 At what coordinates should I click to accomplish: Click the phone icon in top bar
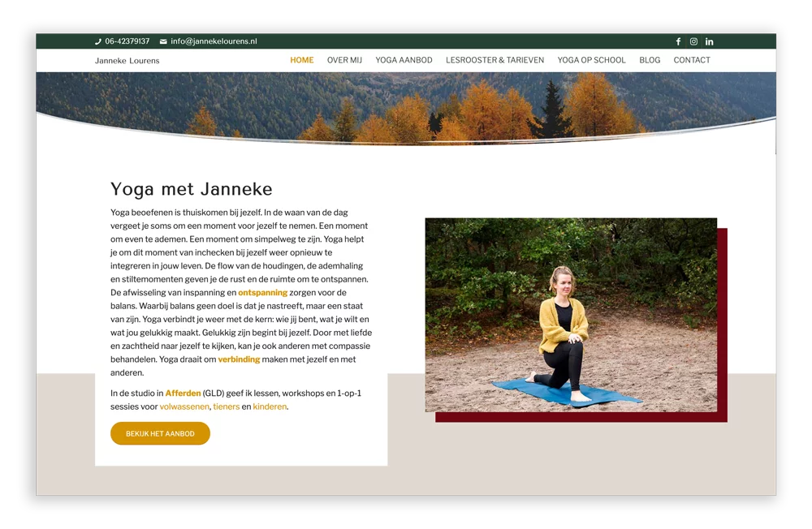pos(98,41)
